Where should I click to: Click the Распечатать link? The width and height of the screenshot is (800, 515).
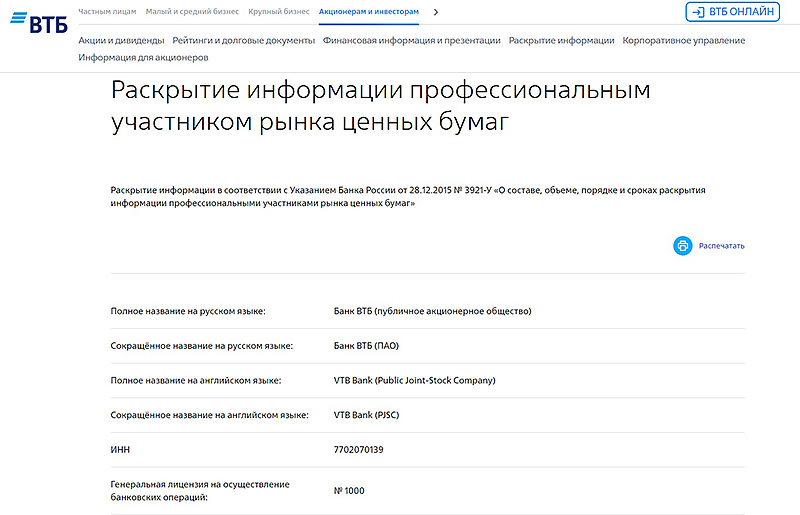(x=721, y=246)
